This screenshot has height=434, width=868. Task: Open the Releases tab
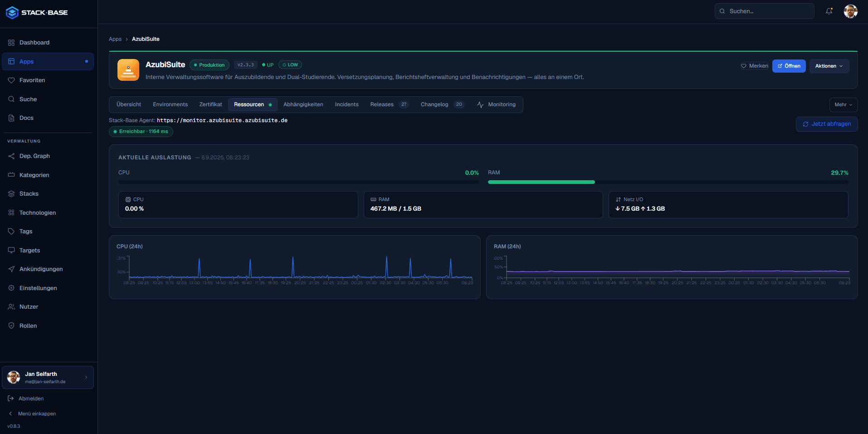click(389, 104)
